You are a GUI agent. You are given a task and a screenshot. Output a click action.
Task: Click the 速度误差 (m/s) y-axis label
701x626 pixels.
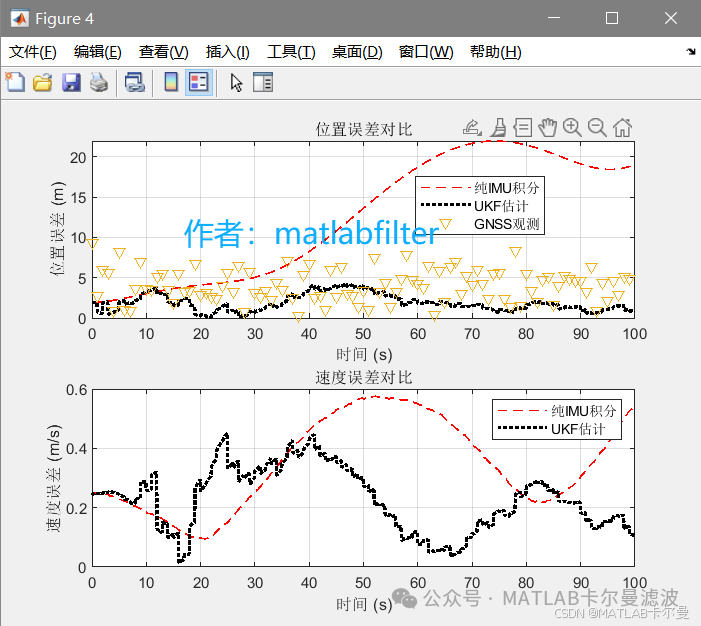coord(54,478)
